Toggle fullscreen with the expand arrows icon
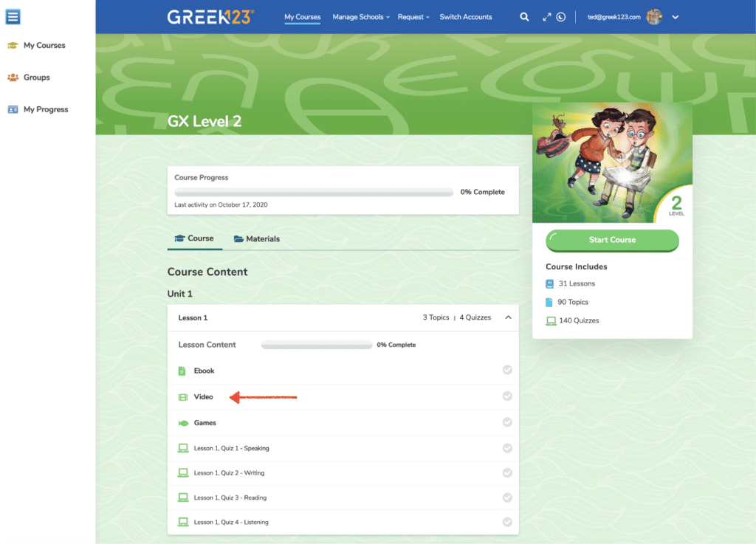Image resolution: width=756 pixels, height=544 pixels. pyautogui.click(x=546, y=17)
